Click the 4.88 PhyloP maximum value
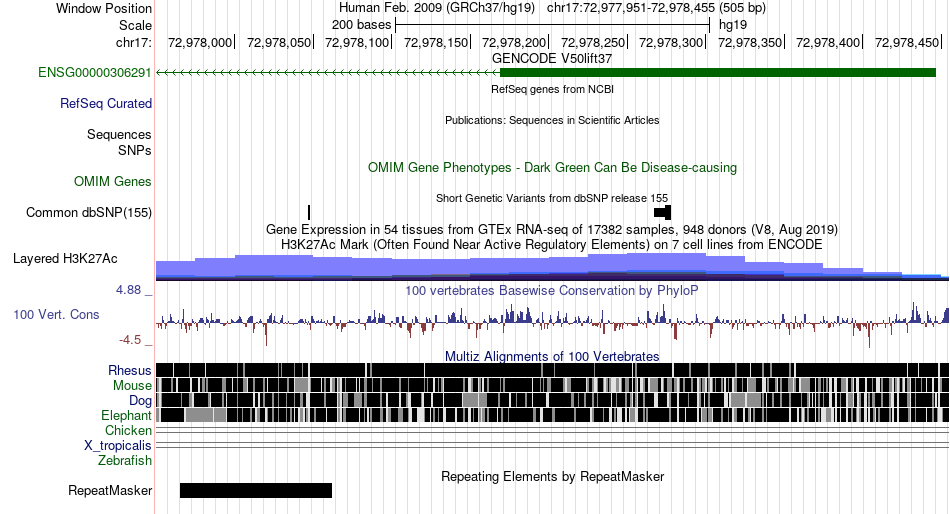 click(128, 290)
